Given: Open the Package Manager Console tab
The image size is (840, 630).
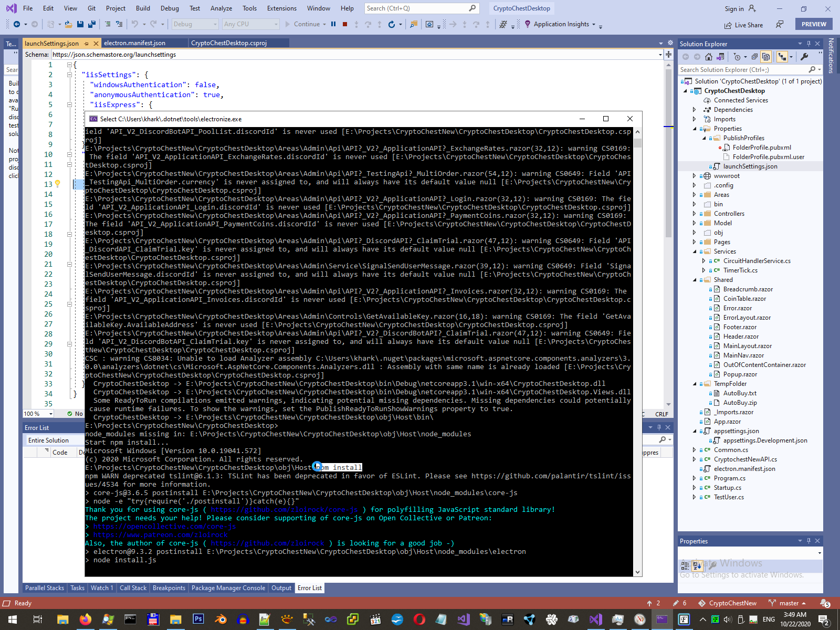Looking at the screenshot, I should 228,588.
